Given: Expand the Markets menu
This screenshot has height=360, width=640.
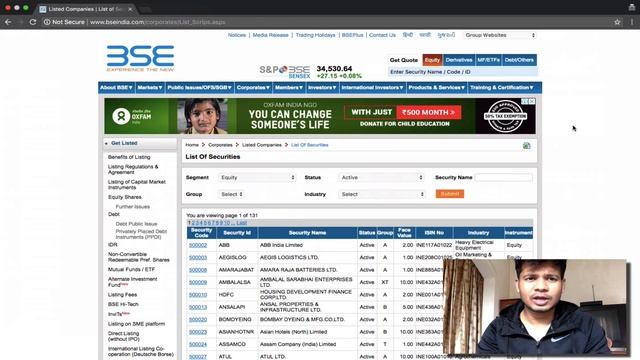Looking at the screenshot, I should click(x=149, y=87).
